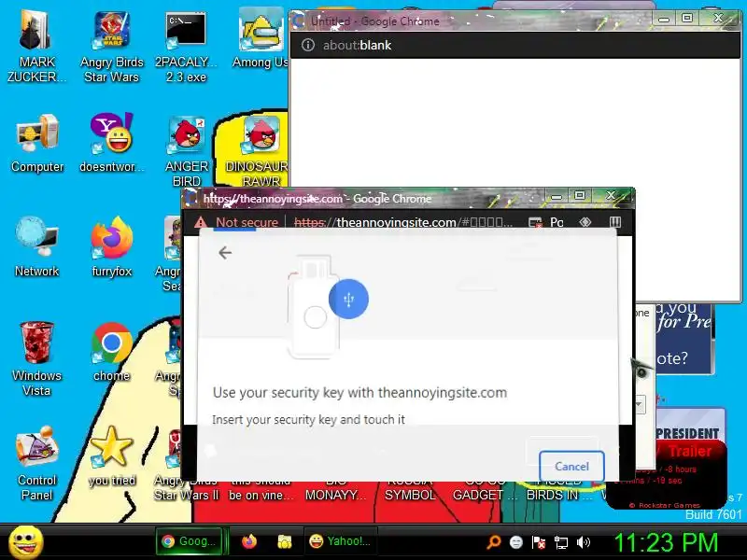The image size is (747, 560).
Task: Select the Network desktop icon
Action: click(36, 246)
